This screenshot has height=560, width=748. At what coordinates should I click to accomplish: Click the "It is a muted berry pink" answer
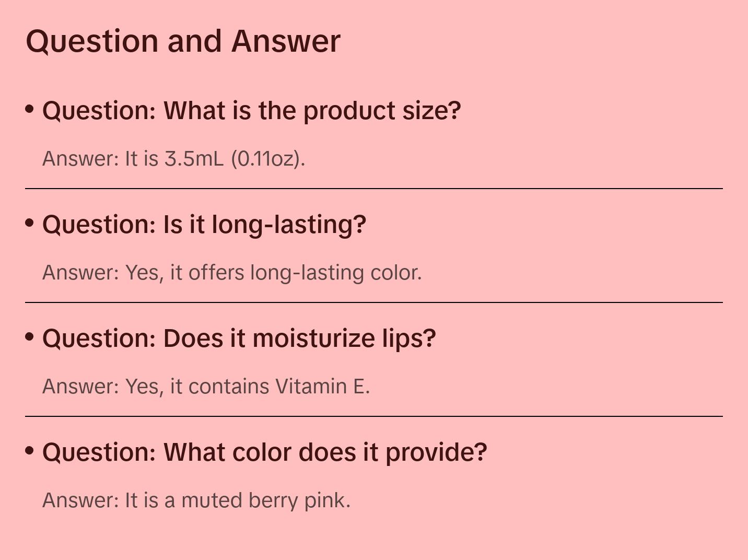(x=196, y=500)
